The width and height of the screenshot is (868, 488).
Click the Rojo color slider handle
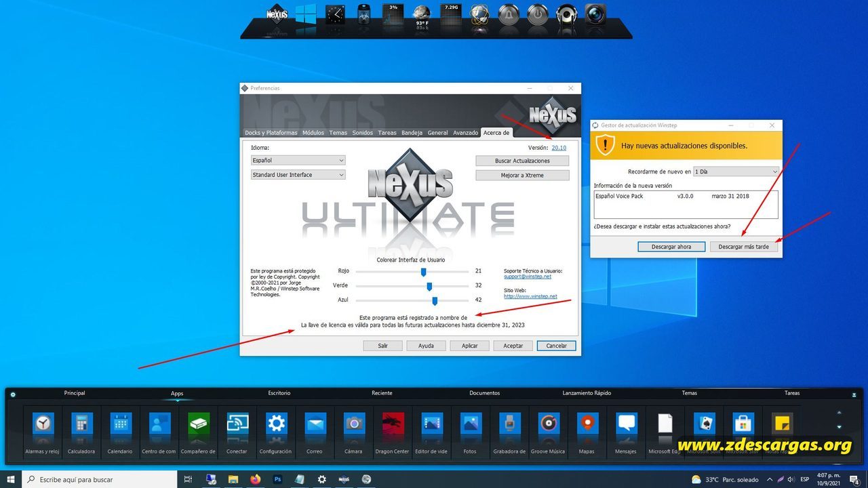coord(423,272)
